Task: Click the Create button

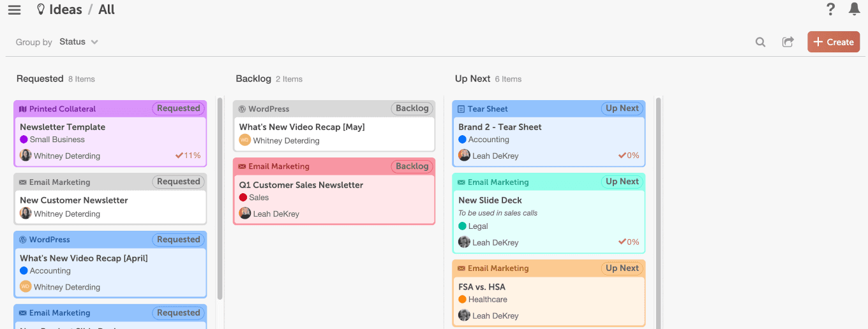Action: [x=834, y=42]
